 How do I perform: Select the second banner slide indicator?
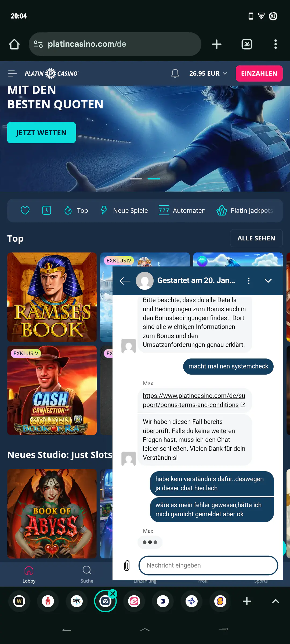(x=154, y=178)
